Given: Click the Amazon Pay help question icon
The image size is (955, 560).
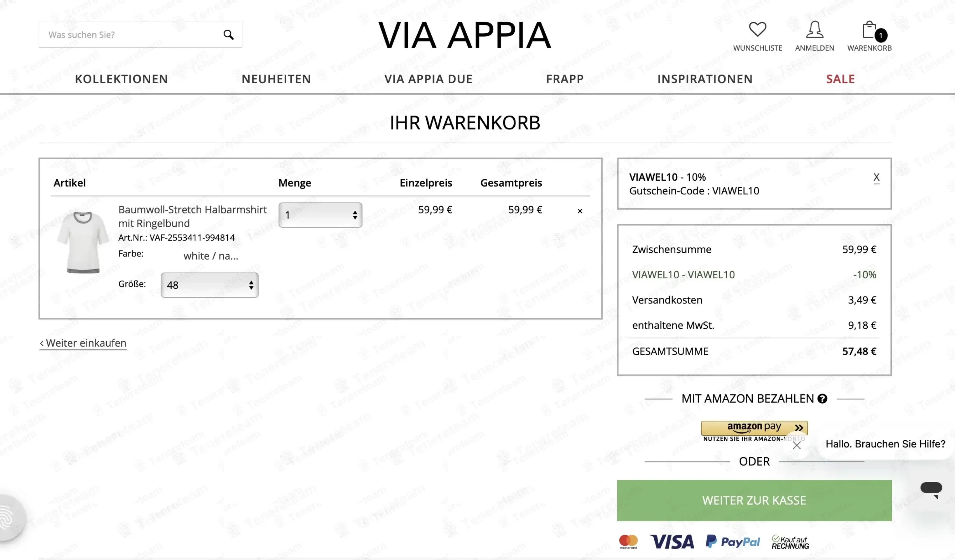Looking at the screenshot, I should tap(822, 399).
